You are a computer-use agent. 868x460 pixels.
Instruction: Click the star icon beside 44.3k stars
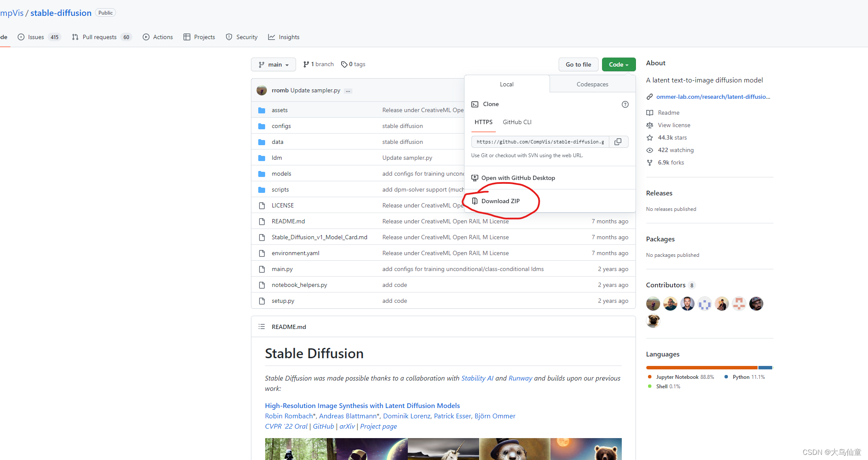click(650, 138)
